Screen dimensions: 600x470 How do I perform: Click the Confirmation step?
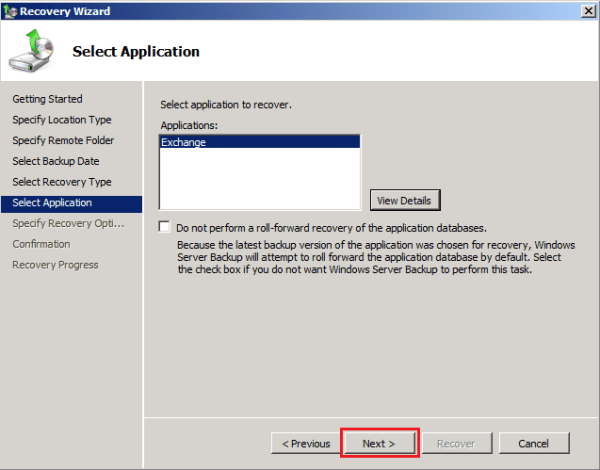pyautogui.click(x=41, y=244)
